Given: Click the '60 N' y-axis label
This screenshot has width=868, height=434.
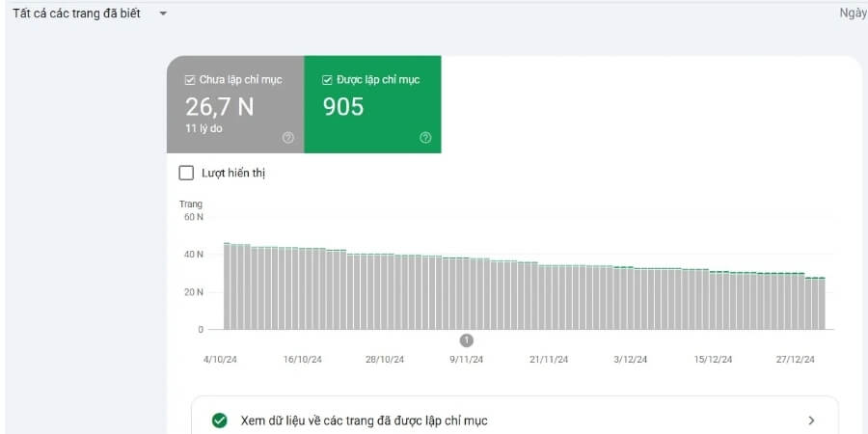Looking at the screenshot, I should 193,217.
